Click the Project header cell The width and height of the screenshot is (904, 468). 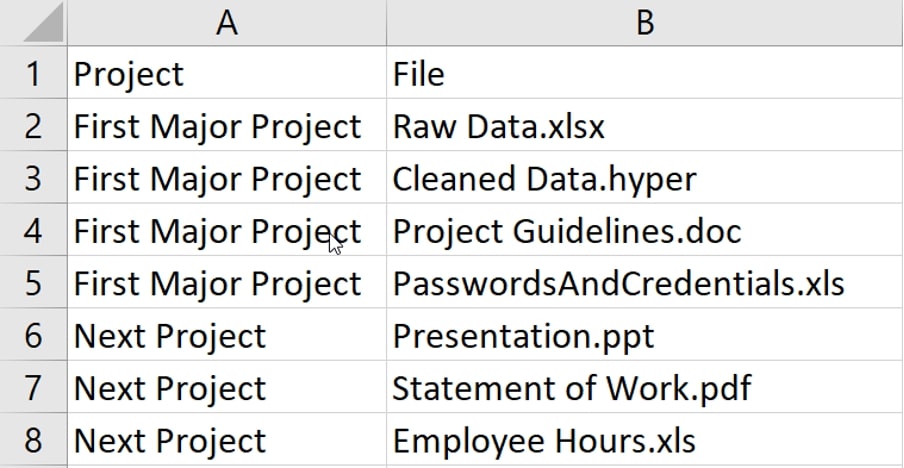pos(227,72)
